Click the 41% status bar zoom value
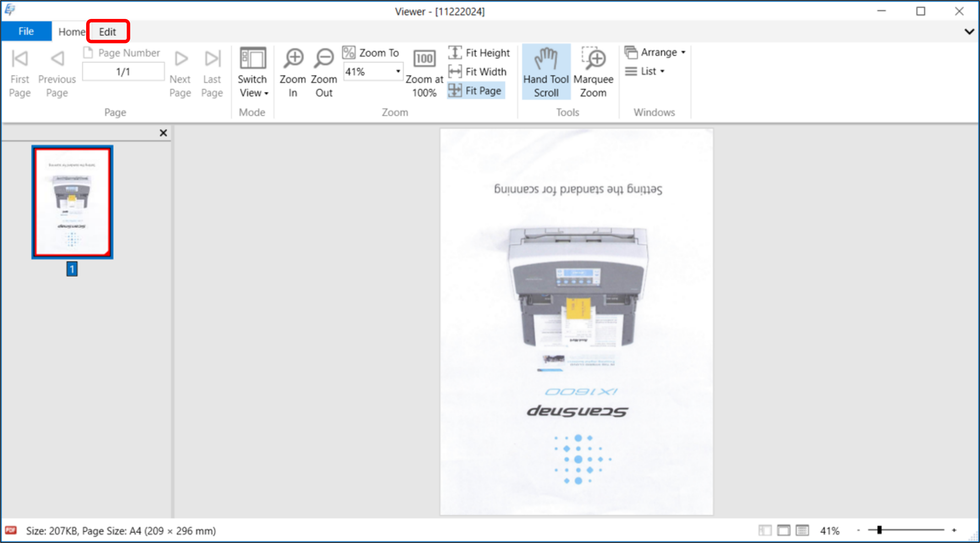 click(x=829, y=530)
